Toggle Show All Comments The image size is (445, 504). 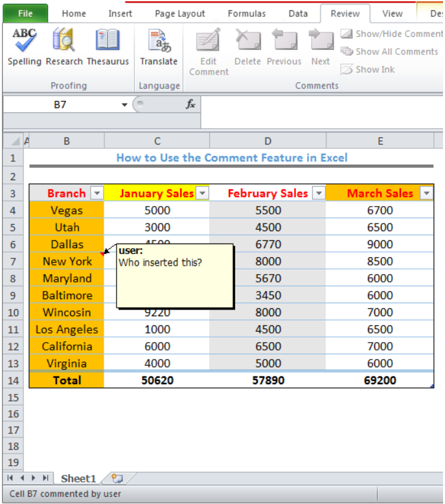[x=389, y=51]
